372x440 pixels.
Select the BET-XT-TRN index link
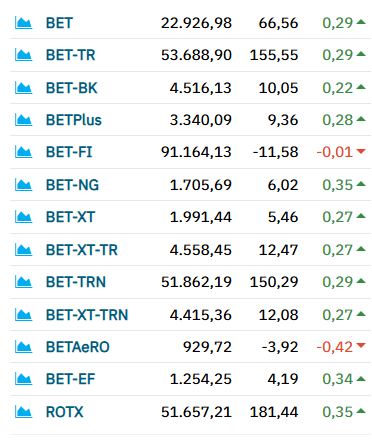point(87,315)
